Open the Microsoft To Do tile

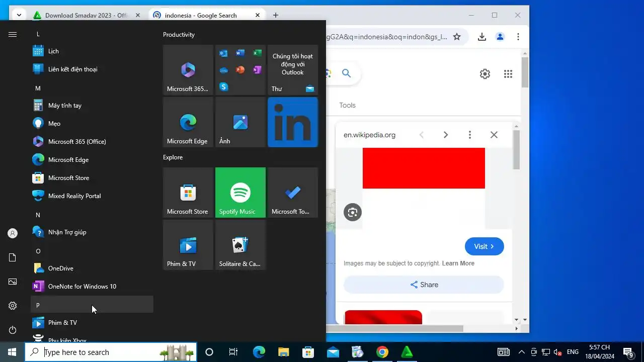(293, 193)
